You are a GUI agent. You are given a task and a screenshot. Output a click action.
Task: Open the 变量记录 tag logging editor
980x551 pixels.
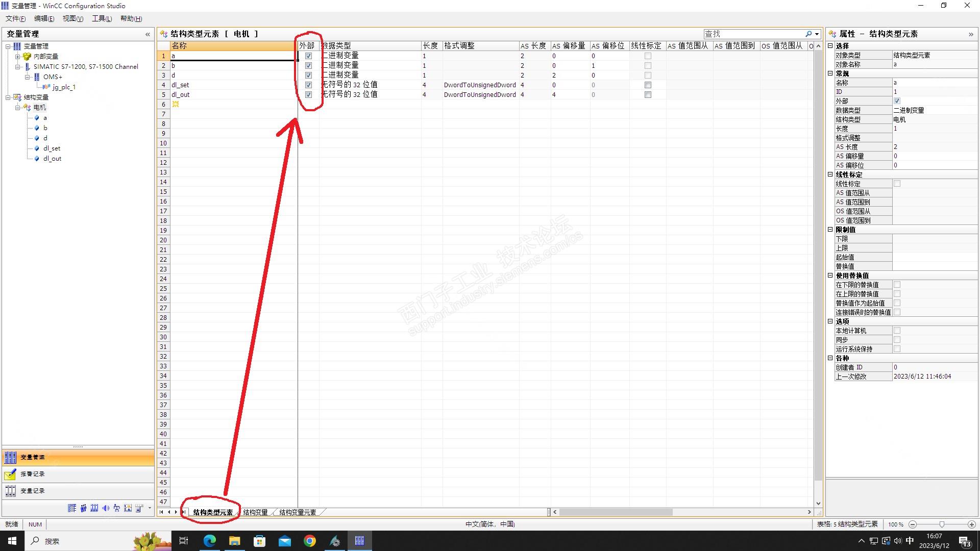(x=32, y=491)
